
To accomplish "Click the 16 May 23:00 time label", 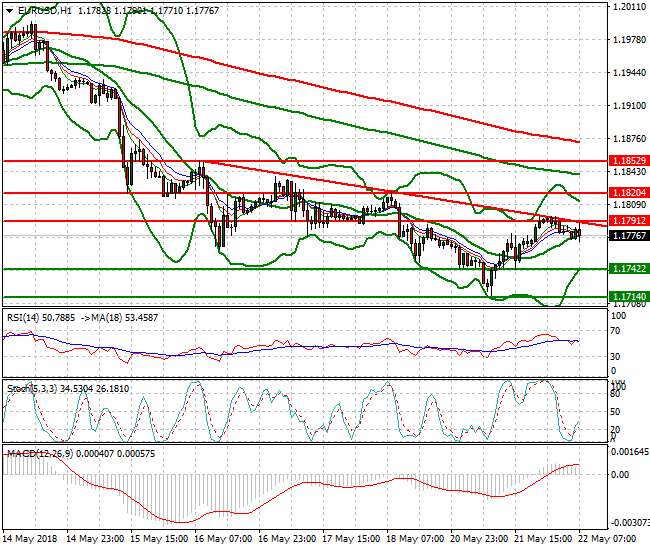I will point(287,539).
